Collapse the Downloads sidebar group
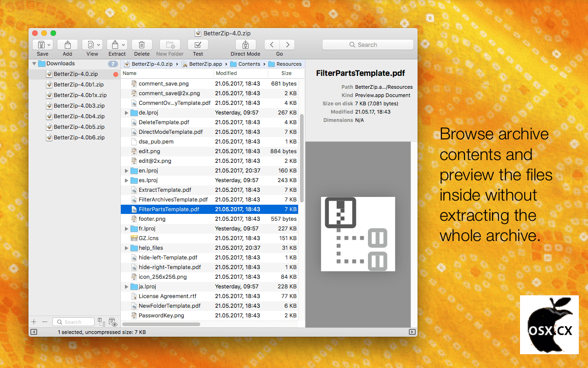Screen dimensions: 588x368 [34, 64]
